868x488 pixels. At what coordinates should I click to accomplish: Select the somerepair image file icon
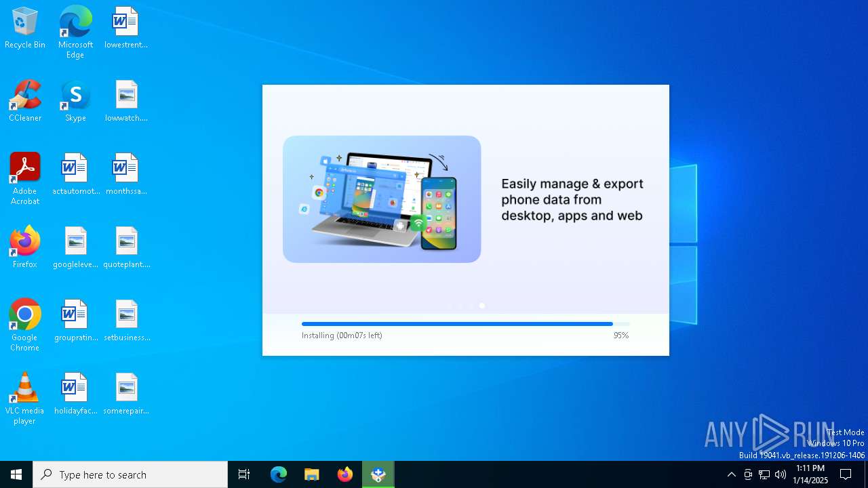(126, 394)
